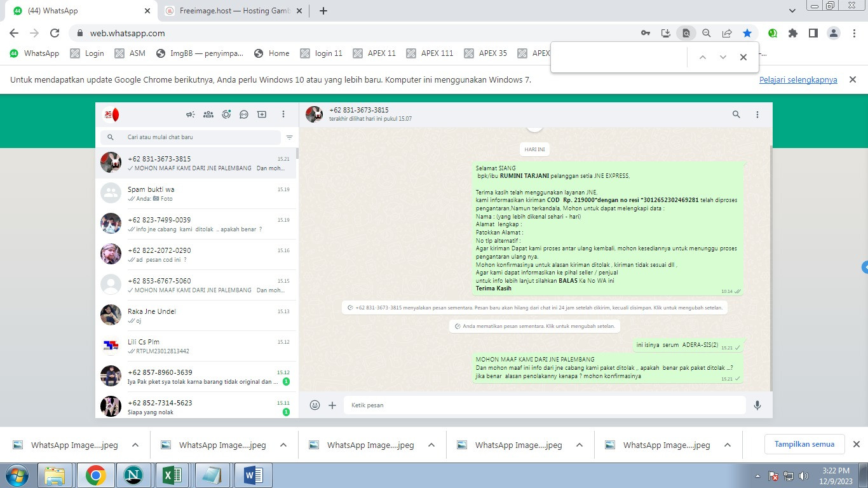Open the tab search chevron in Chrome
The height and width of the screenshot is (488, 868).
pyautogui.click(x=792, y=11)
